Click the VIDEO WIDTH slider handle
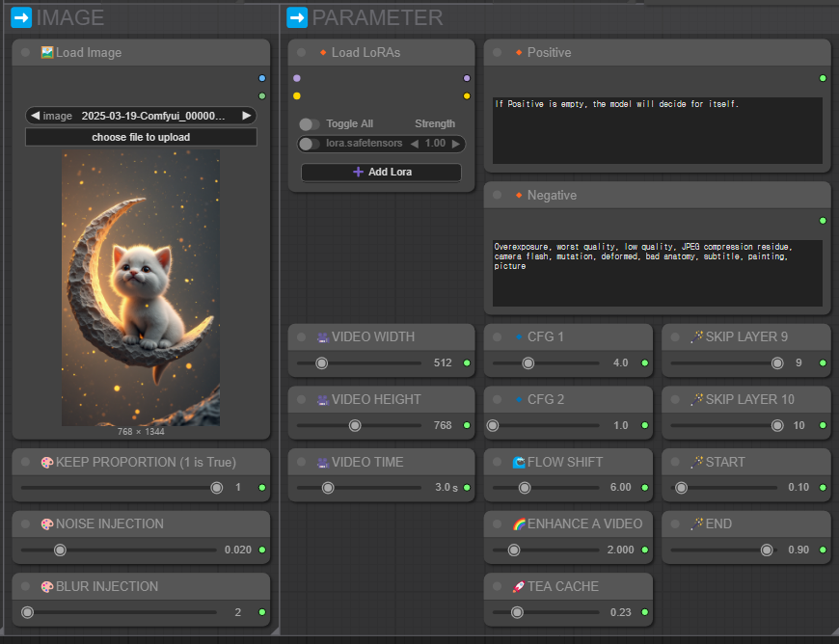Viewport: 839px width, 644px height. click(x=321, y=363)
